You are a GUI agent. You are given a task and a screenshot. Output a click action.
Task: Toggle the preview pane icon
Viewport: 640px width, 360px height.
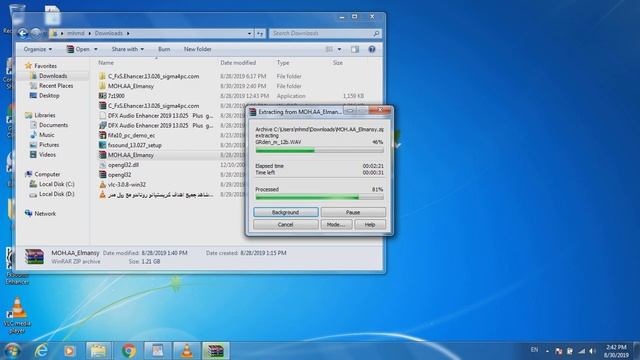355,49
